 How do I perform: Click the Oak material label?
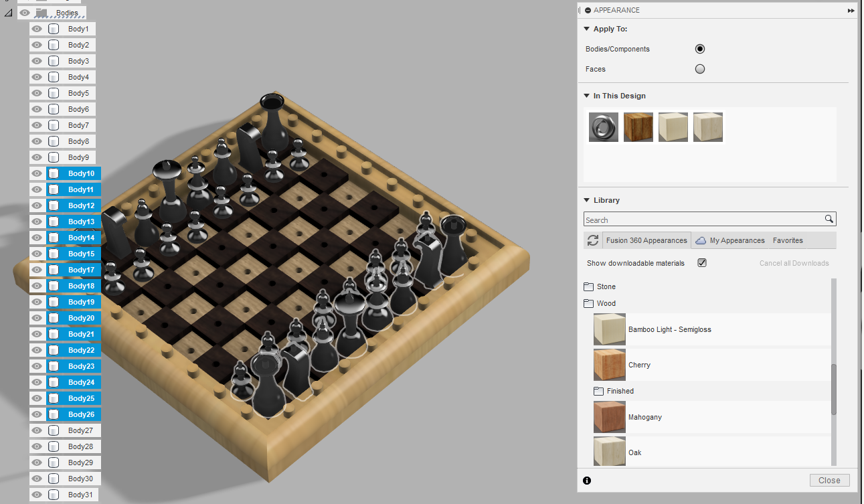[x=634, y=452]
